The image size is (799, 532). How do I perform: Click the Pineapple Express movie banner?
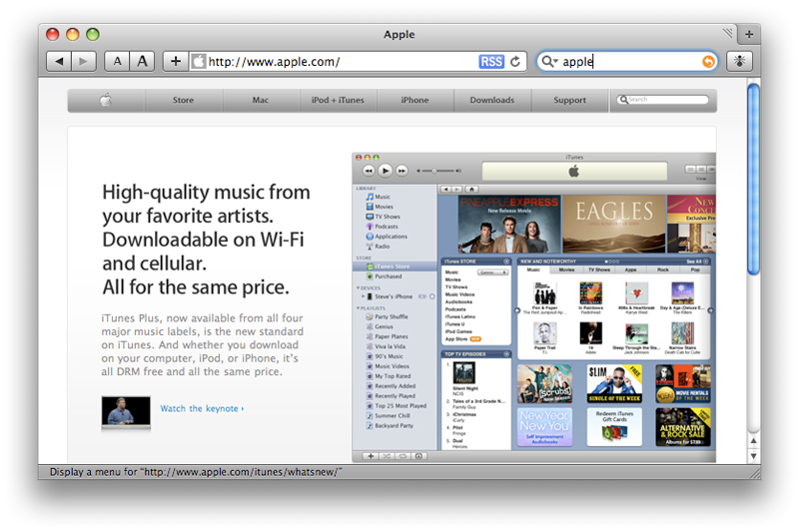(508, 224)
